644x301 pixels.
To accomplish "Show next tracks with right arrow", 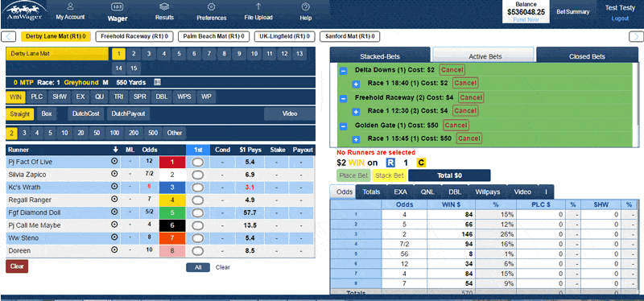I will coord(636,36).
